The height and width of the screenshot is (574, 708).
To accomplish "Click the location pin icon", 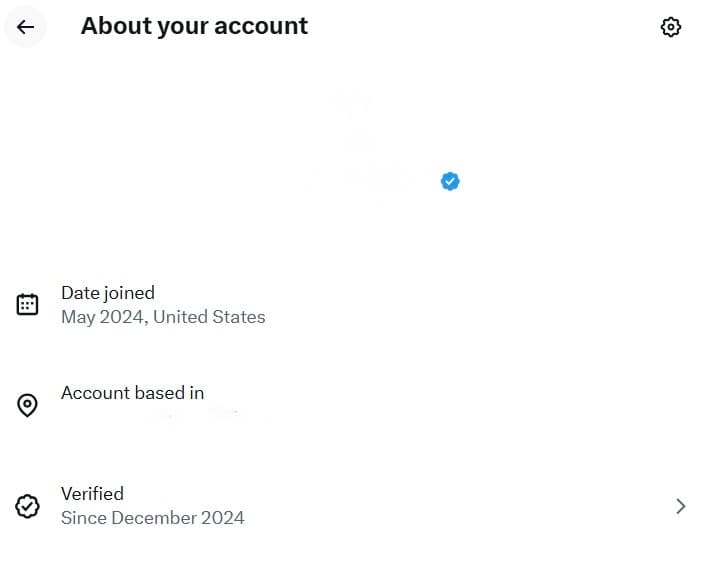I will tap(27, 405).
